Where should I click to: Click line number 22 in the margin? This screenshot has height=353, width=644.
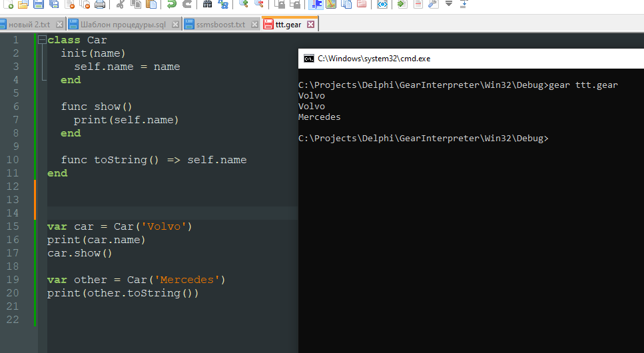(x=13, y=319)
